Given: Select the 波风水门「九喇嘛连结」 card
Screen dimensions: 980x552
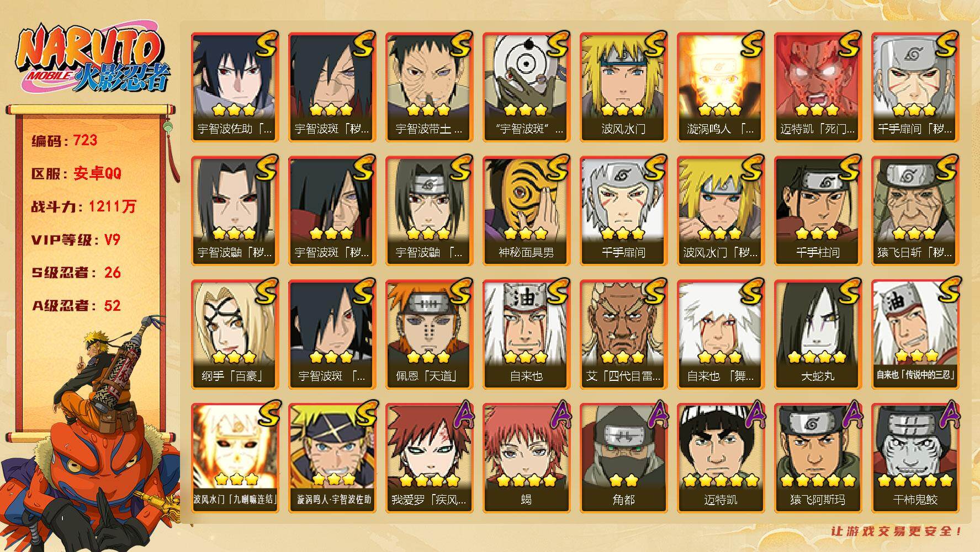Looking at the screenshot, I should 235,458.
